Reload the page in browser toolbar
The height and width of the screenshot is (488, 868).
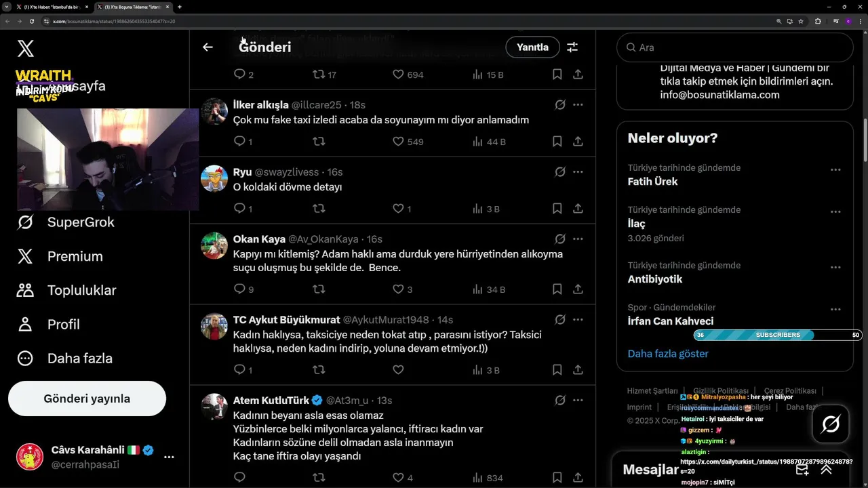[31, 21]
